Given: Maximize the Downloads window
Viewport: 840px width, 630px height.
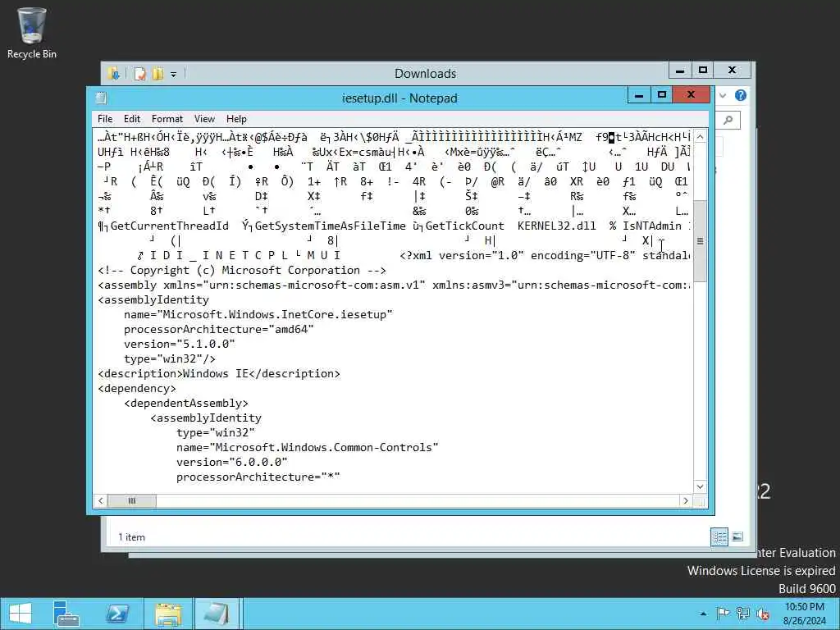Looking at the screenshot, I should (x=703, y=71).
